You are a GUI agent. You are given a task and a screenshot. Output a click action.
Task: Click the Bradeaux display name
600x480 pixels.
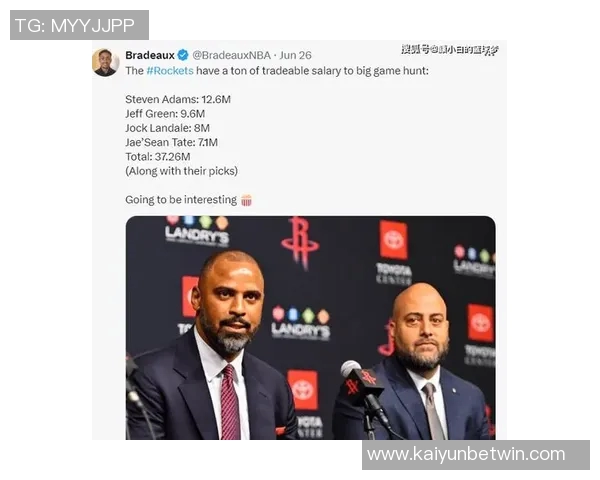click(150, 55)
